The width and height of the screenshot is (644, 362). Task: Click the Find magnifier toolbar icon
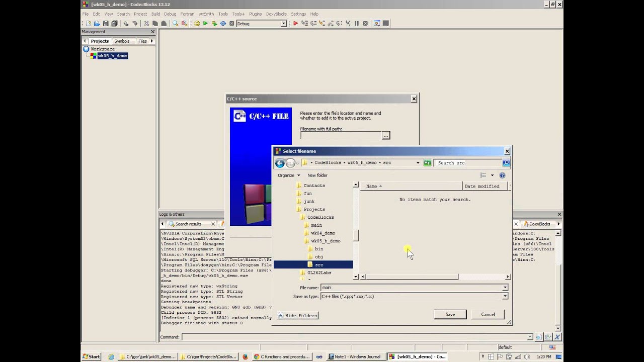click(176, 23)
